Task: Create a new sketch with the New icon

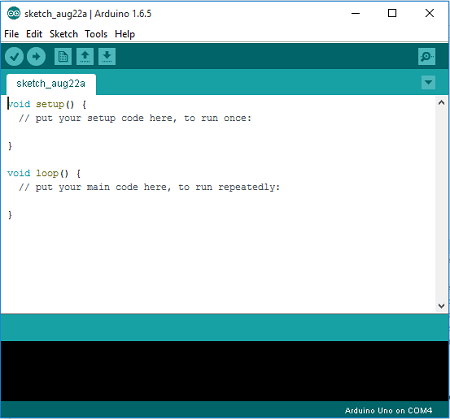Action: [63, 56]
